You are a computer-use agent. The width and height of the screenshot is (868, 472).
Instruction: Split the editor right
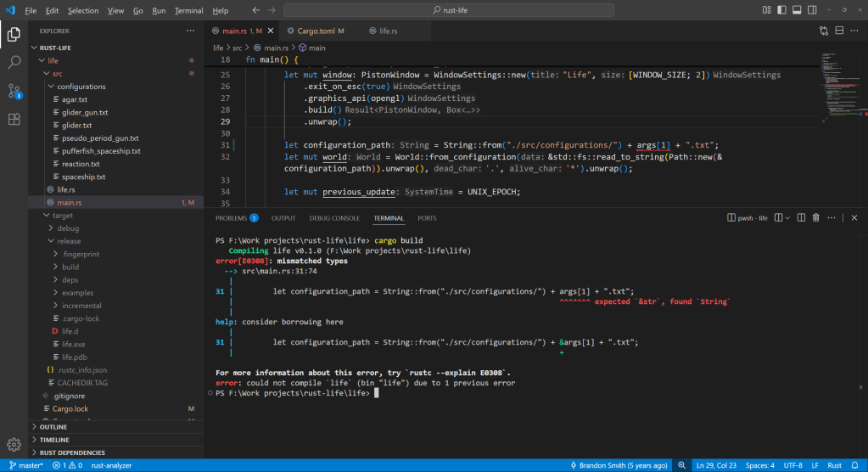point(839,31)
